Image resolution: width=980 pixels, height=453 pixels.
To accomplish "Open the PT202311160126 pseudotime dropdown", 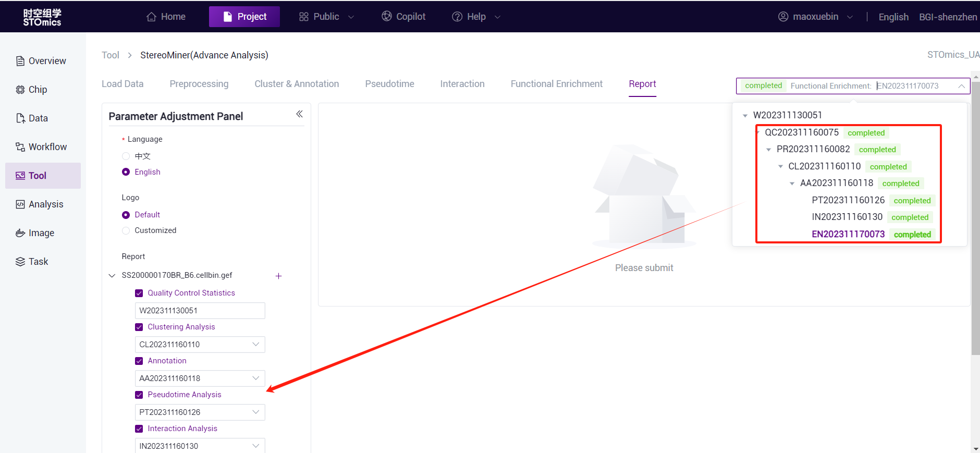I will 200,412.
